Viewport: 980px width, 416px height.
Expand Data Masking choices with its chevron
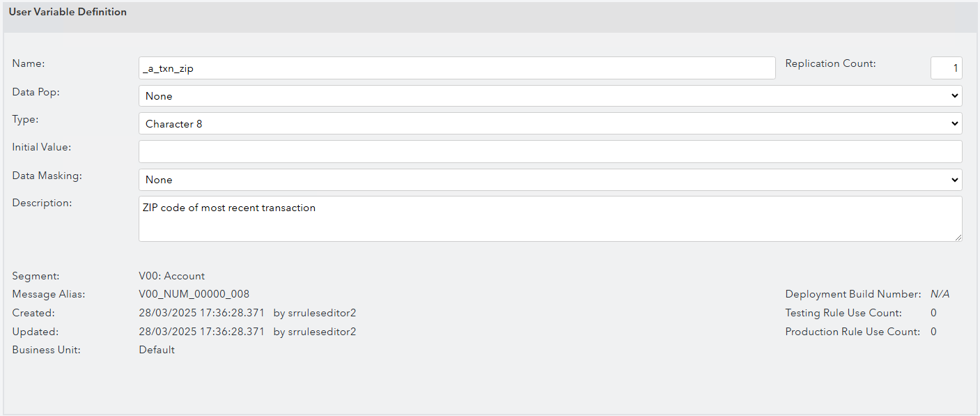(955, 179)
